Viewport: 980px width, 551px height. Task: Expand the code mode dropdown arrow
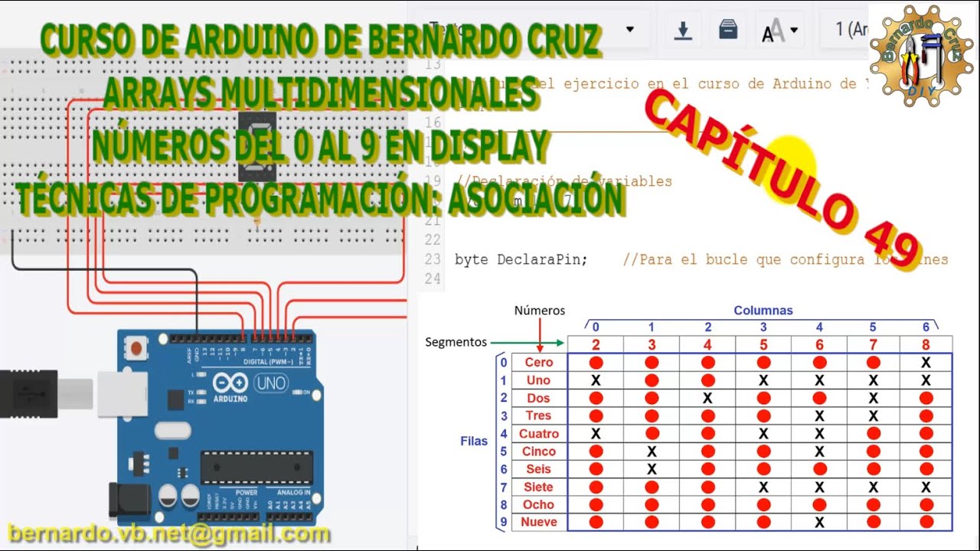tap(630, 30)
